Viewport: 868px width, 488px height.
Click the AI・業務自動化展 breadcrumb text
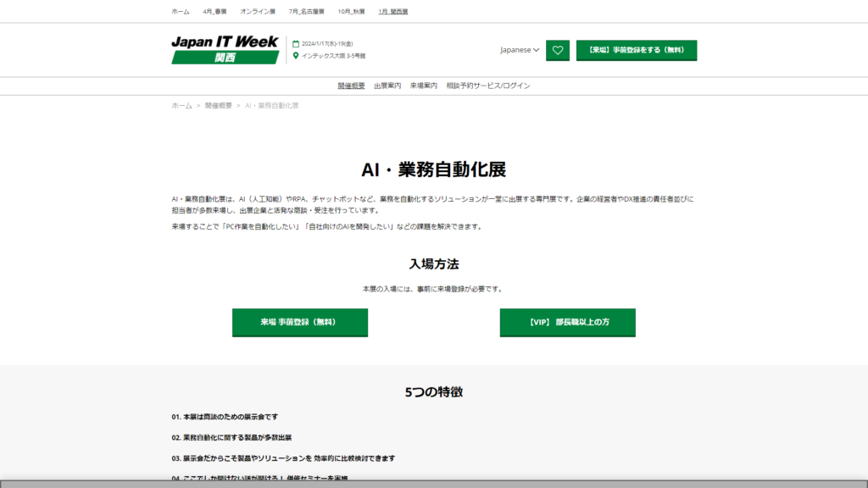click(272, 106)
